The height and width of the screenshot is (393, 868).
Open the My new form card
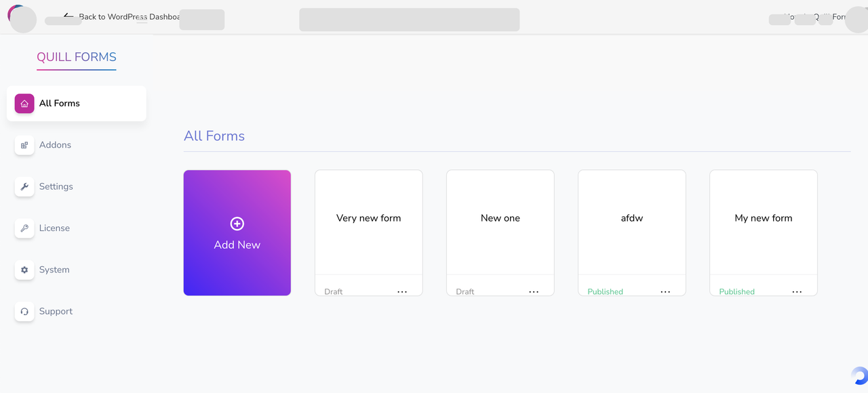click(764, 233)
